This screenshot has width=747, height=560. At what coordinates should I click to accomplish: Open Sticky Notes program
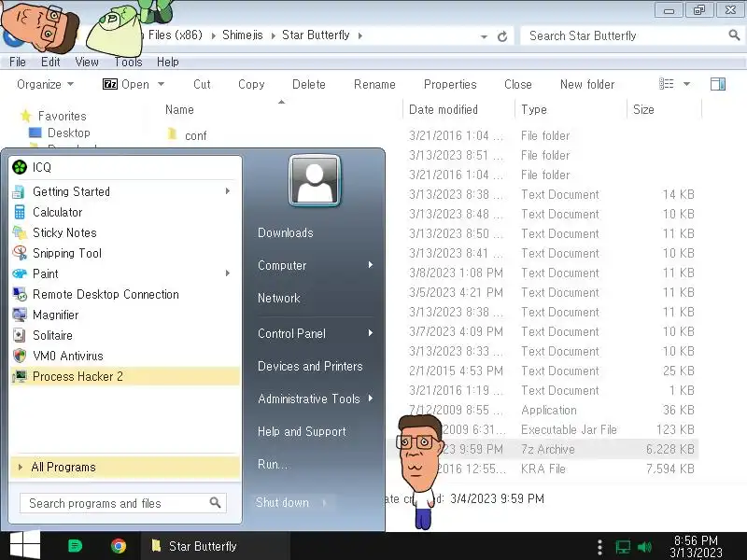[x=125, y=232]
